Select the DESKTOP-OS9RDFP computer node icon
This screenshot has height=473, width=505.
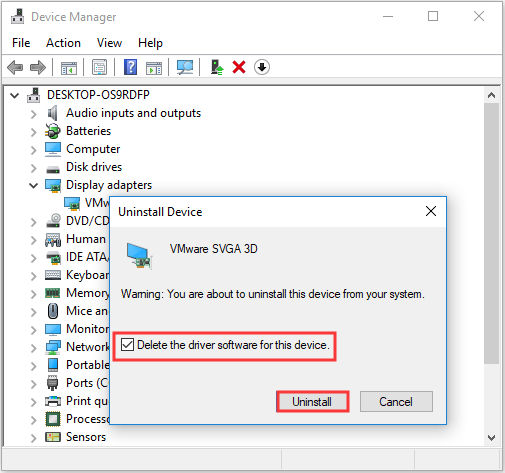[x=33, y=95]
